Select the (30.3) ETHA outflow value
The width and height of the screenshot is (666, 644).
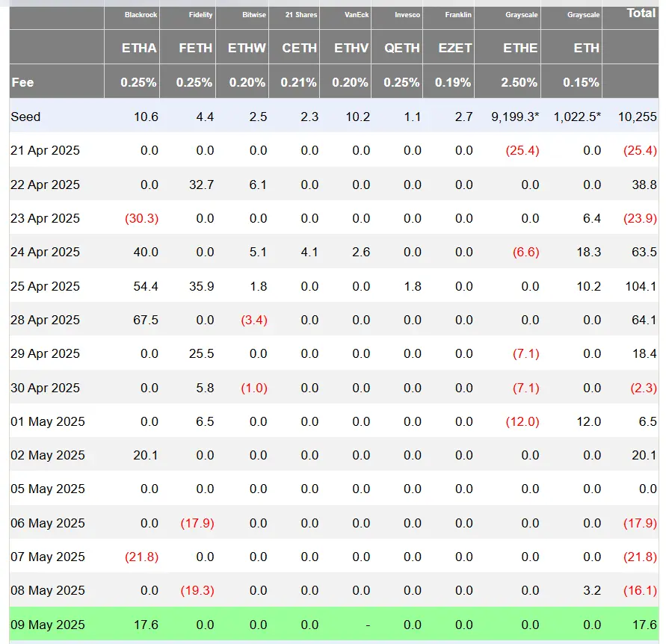141,218
